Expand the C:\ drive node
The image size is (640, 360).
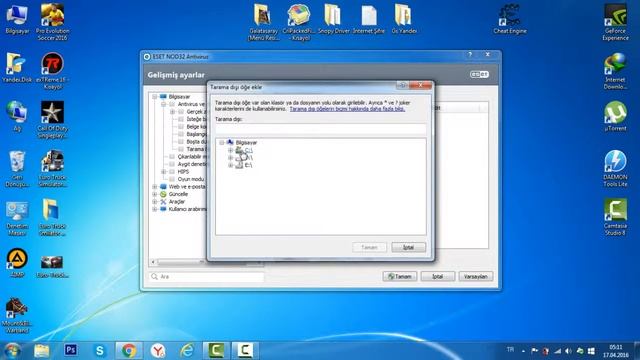coord(231,150)
